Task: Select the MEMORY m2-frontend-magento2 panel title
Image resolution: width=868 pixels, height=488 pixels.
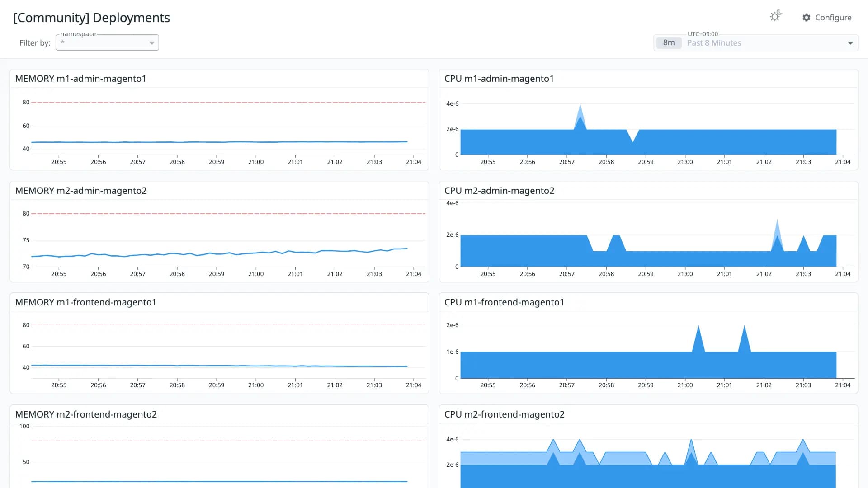Action: [x=86, y=414]
